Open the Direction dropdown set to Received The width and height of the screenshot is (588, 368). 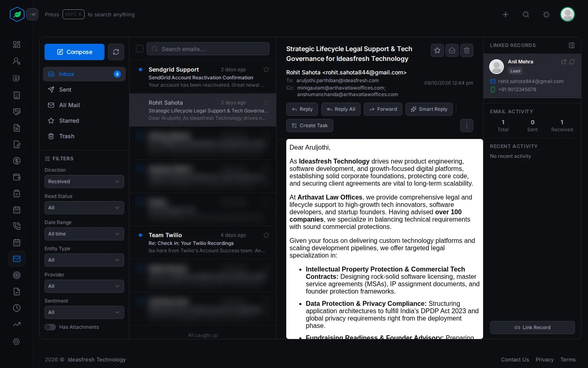[x=84, y=182]
